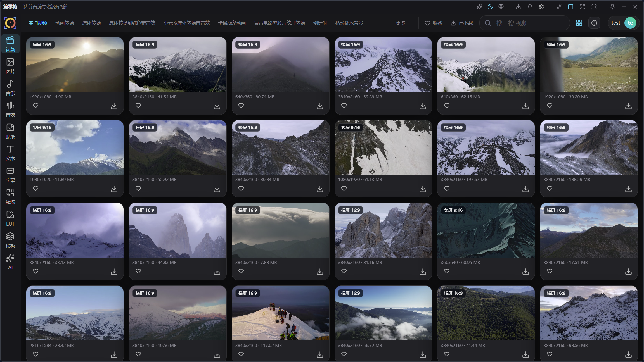Viewport: 644px width, 362px height.
Task: Click the title bar download icon
Action: click(x=518, y=7)
